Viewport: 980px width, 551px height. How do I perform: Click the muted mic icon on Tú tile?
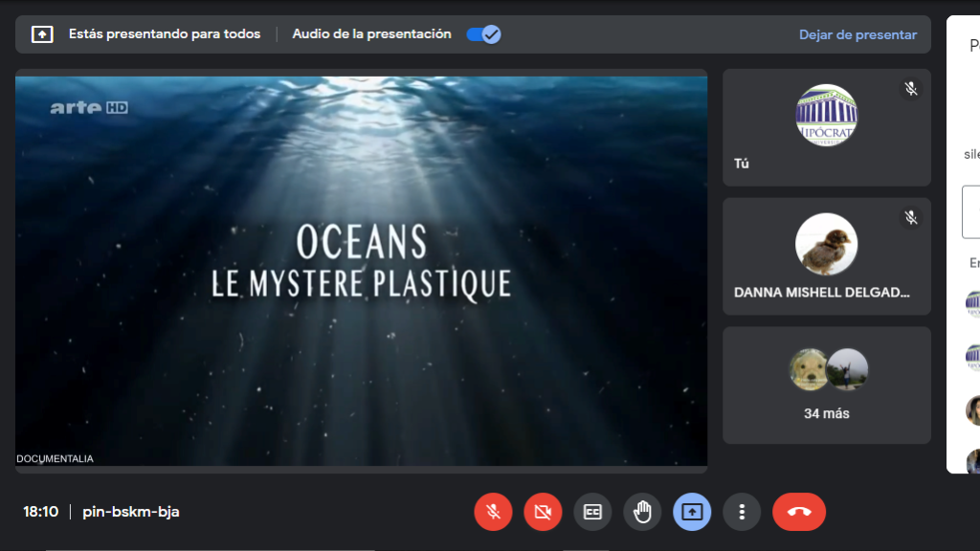[911, 89]
